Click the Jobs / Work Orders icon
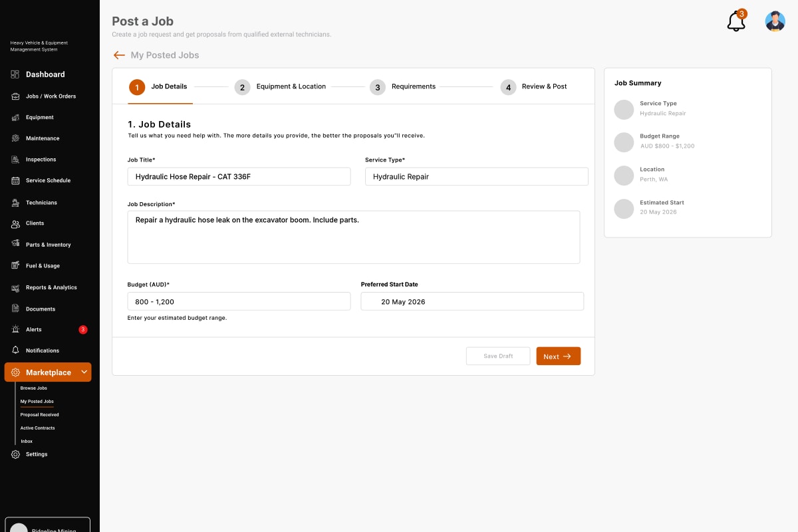The image size is (798, 532). point(15,96)
